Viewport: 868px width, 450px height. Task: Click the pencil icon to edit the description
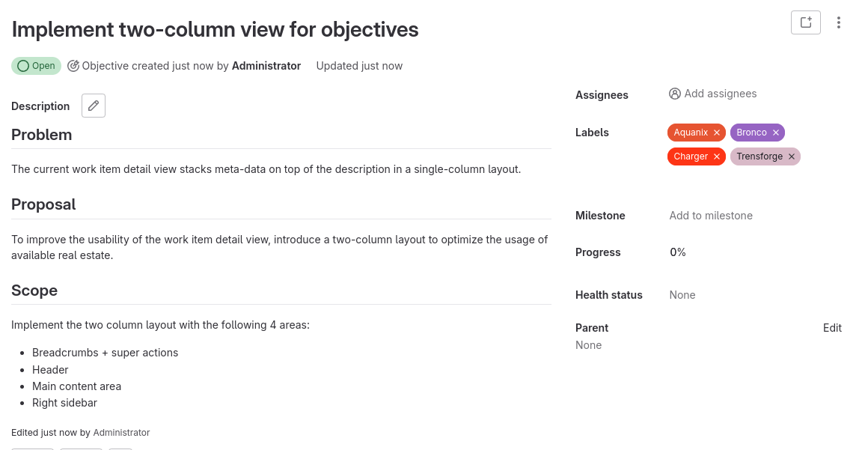click(93, 105)
